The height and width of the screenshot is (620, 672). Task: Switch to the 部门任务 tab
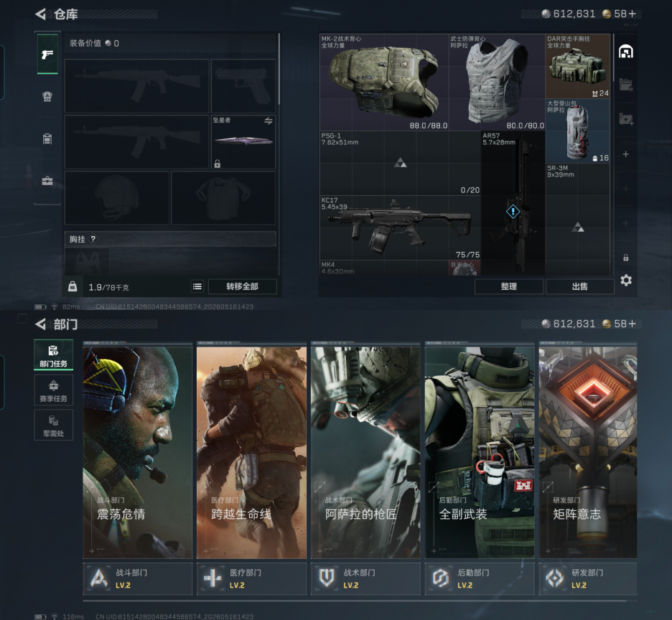[54, 355]
